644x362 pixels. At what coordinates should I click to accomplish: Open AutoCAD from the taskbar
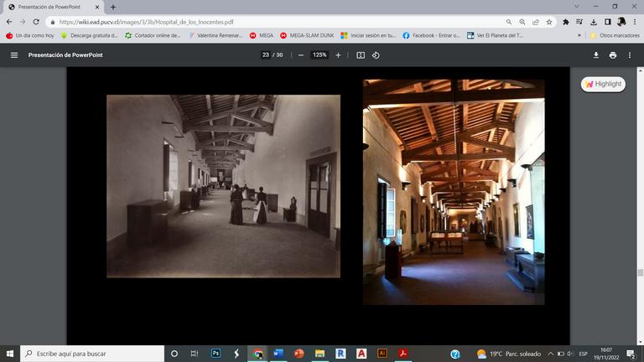click(361, 354)
